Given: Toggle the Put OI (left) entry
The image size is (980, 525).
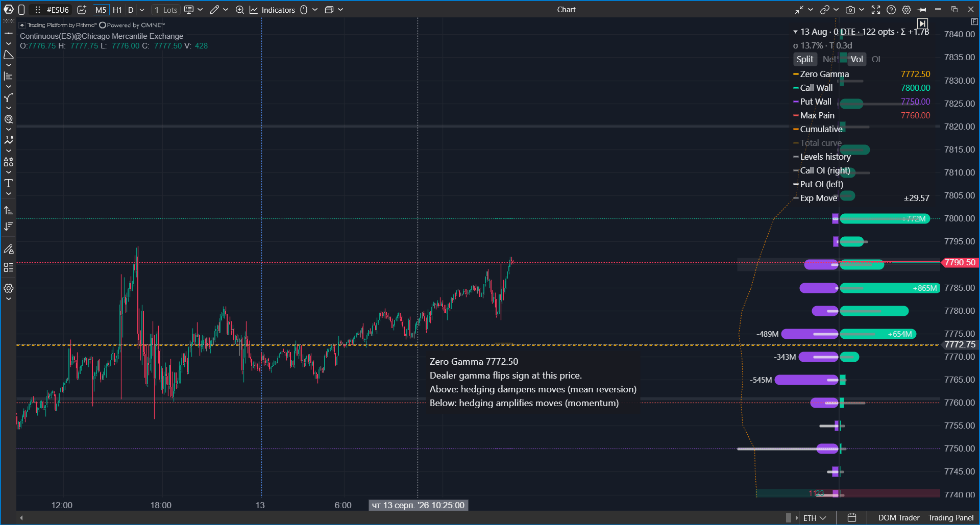Looking at the screenshot, I should click(818, 184).
